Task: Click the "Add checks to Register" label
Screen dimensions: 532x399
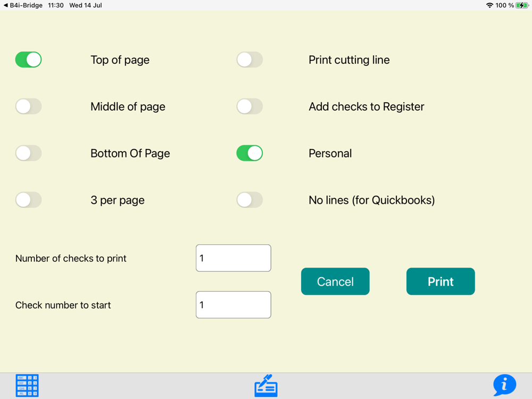Action: point(367,107)
